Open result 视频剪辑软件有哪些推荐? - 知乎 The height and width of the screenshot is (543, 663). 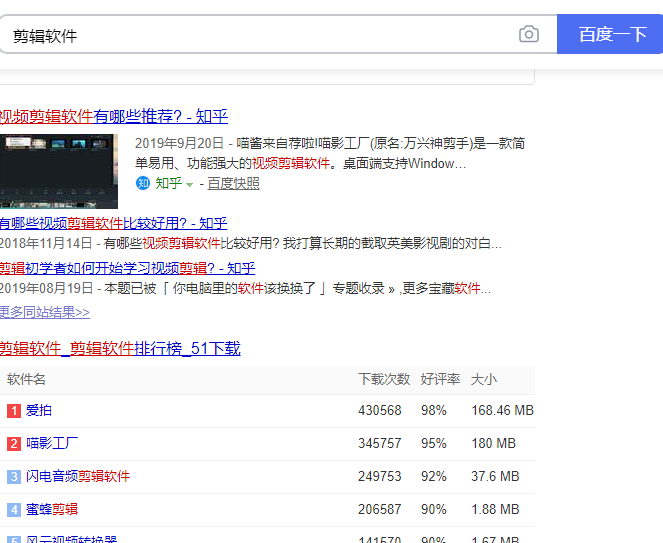click(x=114, y=116)
